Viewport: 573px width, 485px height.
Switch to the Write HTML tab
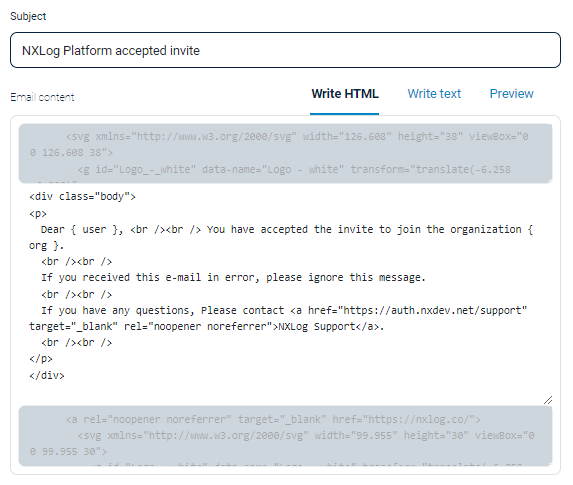click(345, 94)
